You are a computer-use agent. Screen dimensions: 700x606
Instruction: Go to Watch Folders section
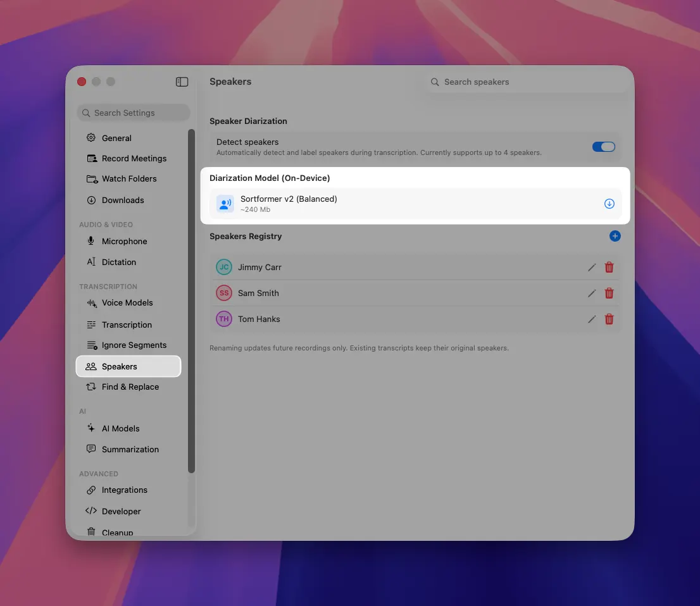click(x=128, y=179)
